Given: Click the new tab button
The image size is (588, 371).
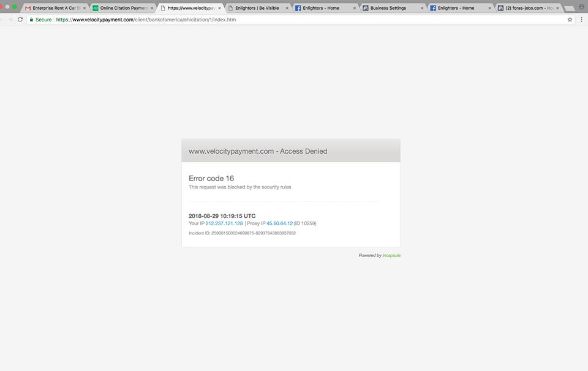Looking at the screenshot, I should point(569,8).
